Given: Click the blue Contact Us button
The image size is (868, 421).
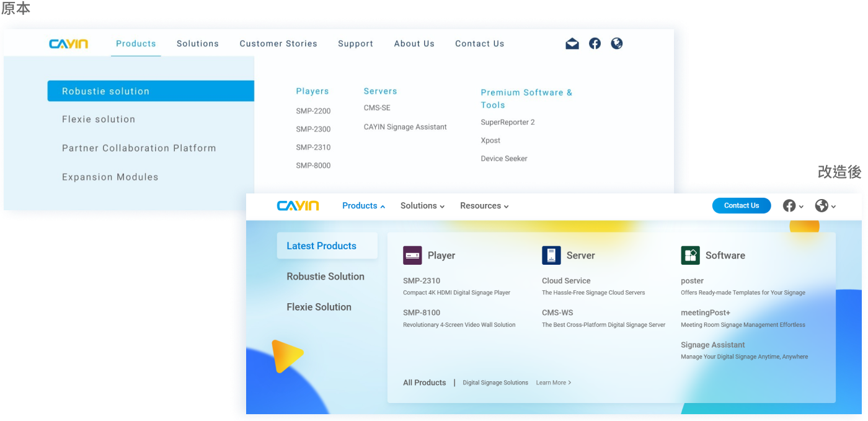Looking at the screenshot, I should pos(742,206).
